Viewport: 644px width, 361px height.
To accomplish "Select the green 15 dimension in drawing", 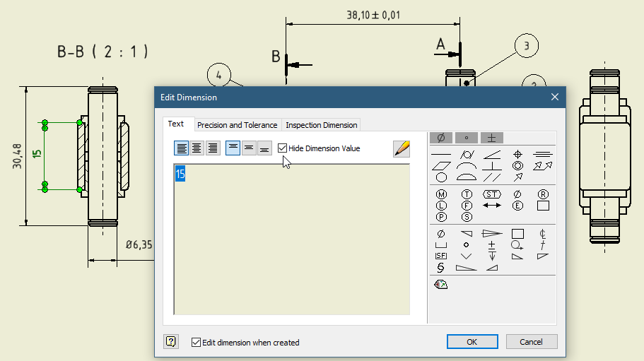I will (37, 154).
